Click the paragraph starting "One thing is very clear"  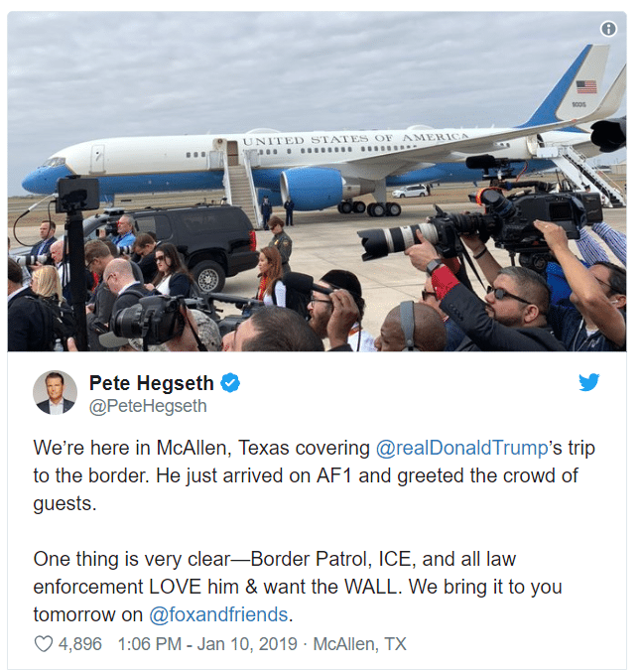(x=298, y=587)
